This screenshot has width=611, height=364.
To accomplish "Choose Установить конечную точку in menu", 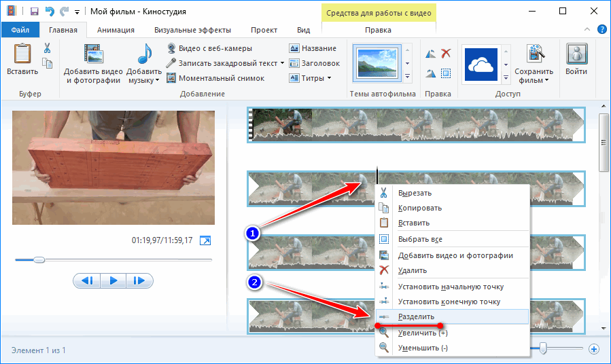I will [452, 302].
